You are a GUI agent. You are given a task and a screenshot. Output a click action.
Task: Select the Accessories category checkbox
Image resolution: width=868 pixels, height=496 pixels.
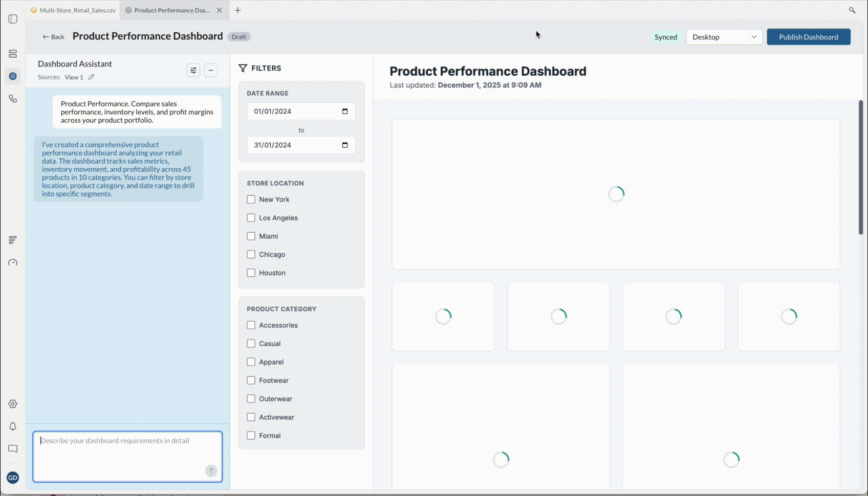[x=251, y=325]
